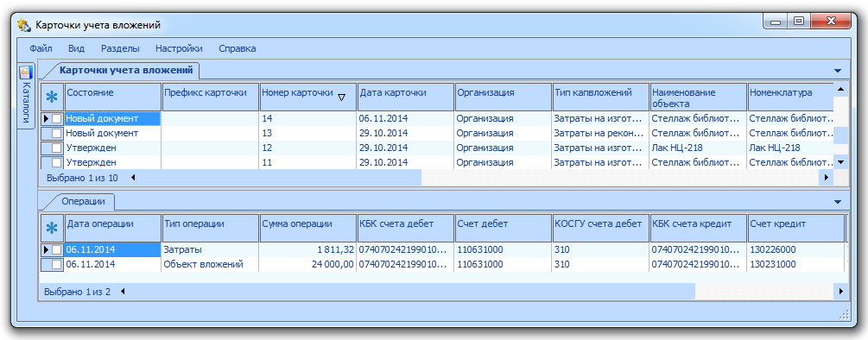Sort by КБК счета кредит column header
868x340 pixels.
pyautogui.click(x=698, y=229)
